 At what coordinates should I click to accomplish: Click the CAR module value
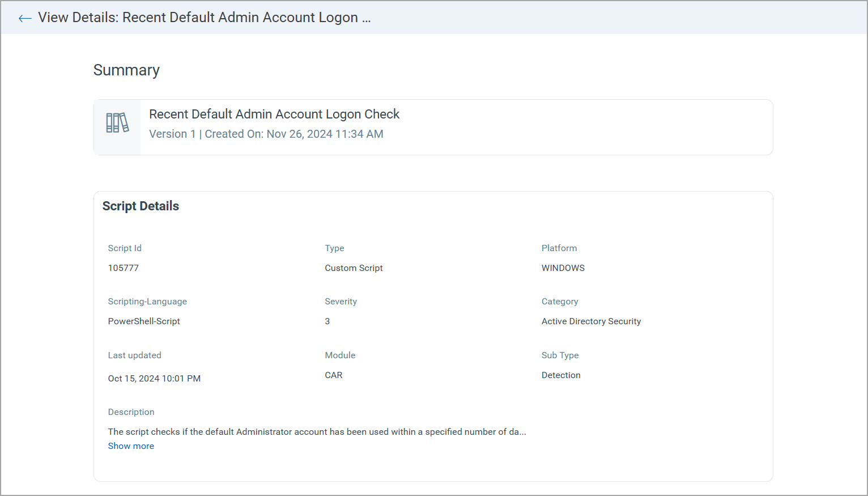(334, 375)
